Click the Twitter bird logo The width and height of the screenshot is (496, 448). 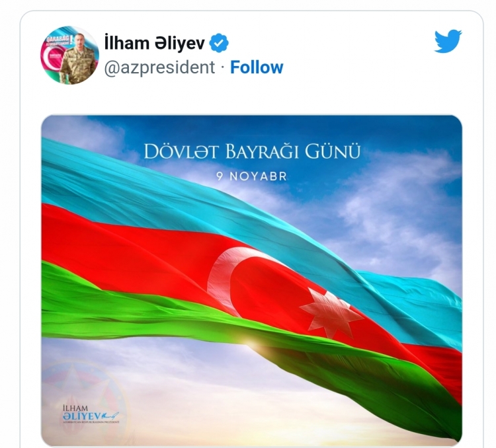click(448, 41)
